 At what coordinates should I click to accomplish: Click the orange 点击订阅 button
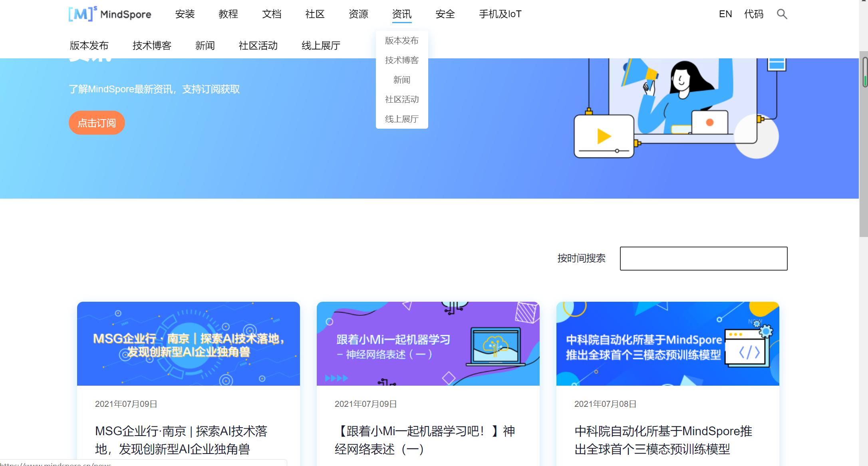(97, 123)
